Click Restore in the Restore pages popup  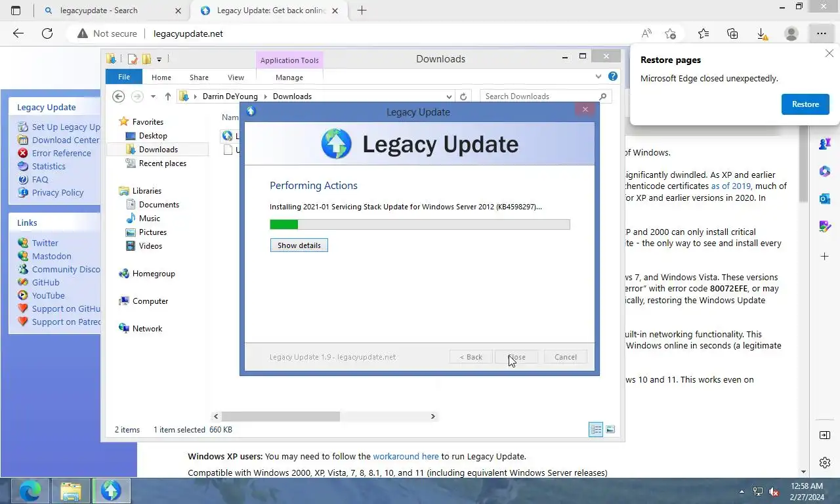point(805,104)
